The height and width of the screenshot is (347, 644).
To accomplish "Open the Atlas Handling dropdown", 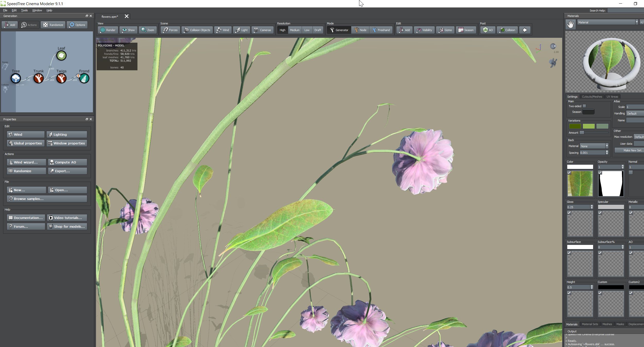I will tap(635, 113).
